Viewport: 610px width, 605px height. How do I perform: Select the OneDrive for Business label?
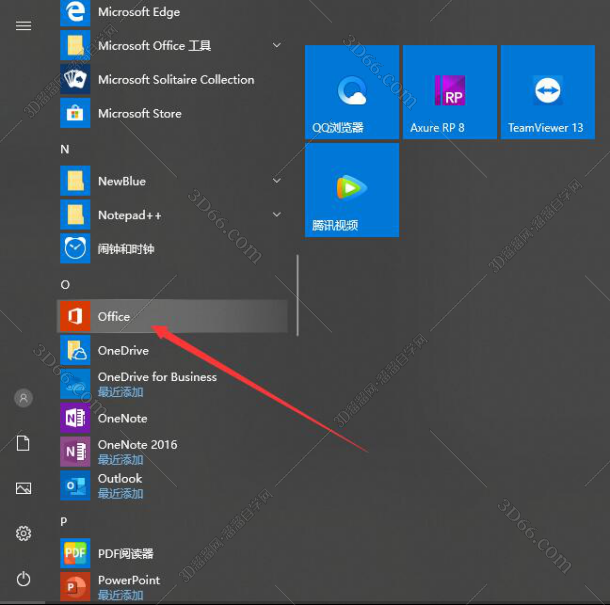pyautogui.click(x=157, y=377)
